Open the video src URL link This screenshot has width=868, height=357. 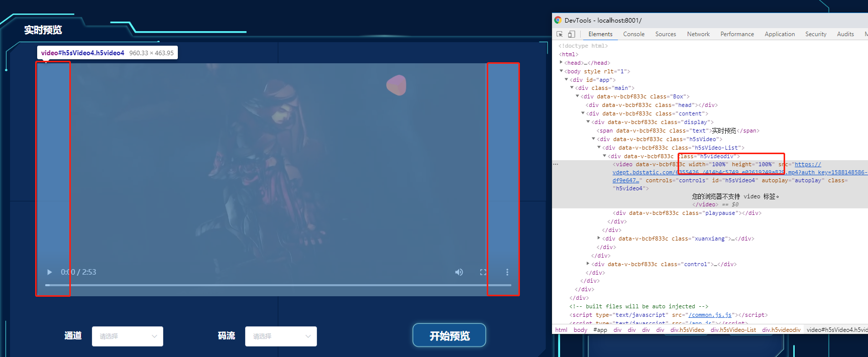tap(808, 164)
